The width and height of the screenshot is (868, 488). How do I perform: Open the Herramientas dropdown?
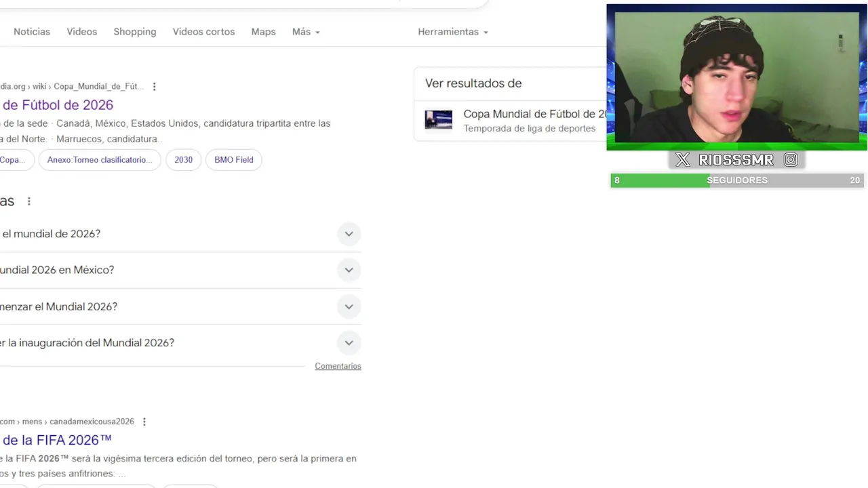453,32
